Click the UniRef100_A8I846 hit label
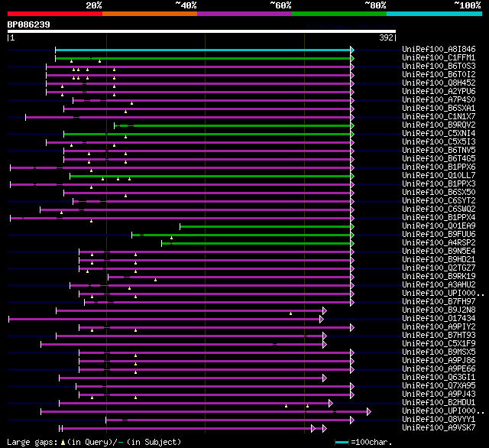Image resolution: width=489 pixels, height=448 pixels. pos(439,49)
